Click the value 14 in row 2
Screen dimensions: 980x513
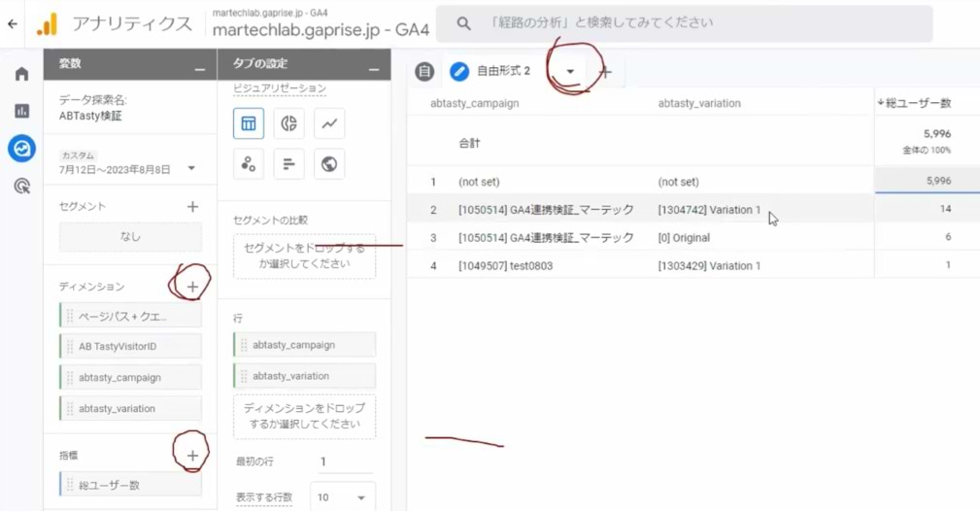point(946,209)
